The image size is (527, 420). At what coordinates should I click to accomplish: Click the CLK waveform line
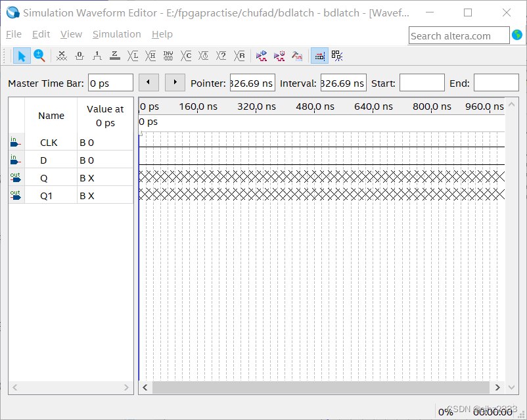coord(321,147)
